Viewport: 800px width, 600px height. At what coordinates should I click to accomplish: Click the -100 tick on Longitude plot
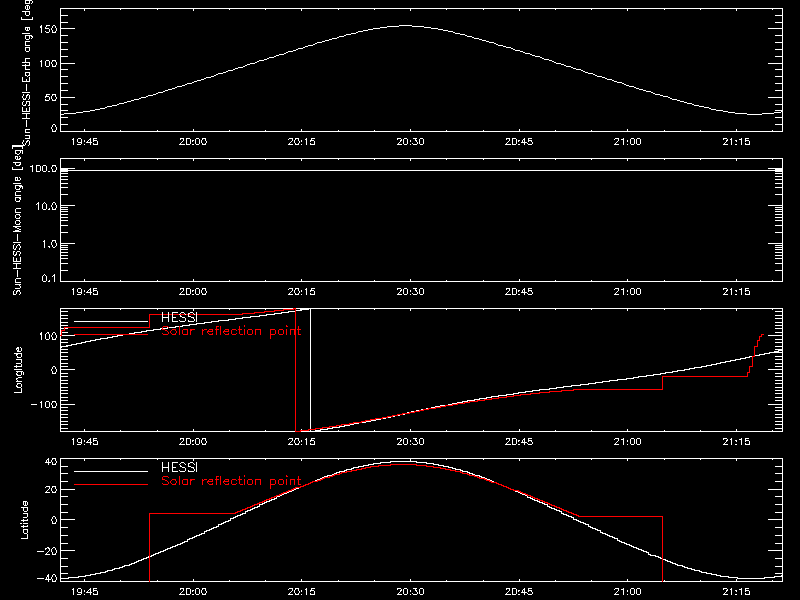pyautogui.click(x=44, y=404)
